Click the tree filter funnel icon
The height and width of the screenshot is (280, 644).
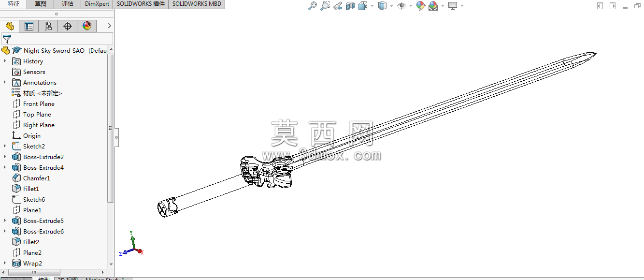point(7,39)
